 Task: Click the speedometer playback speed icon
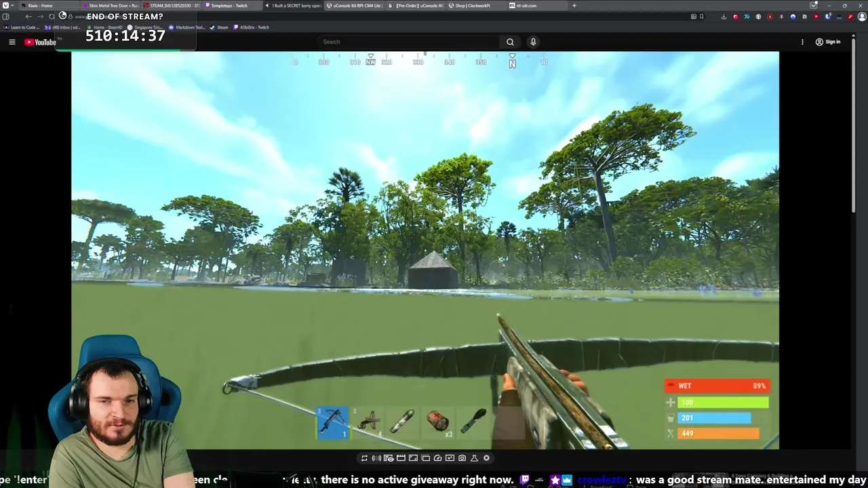(437, 458)
